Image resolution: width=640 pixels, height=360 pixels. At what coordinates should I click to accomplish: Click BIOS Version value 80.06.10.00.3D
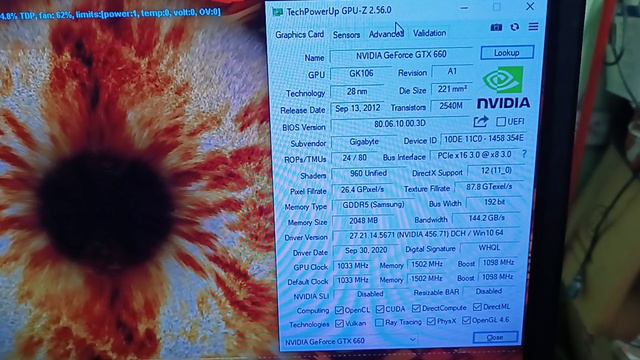[400, 124]
